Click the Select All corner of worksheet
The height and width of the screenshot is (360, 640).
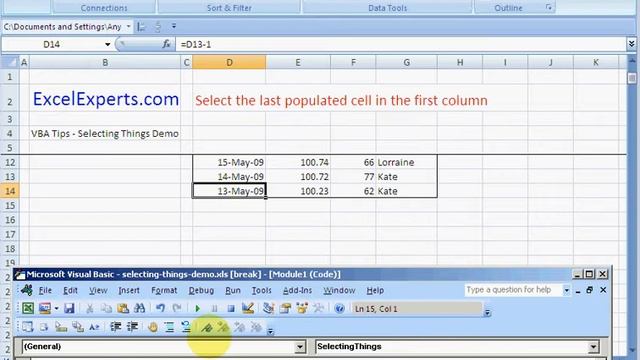pos(10,62)
